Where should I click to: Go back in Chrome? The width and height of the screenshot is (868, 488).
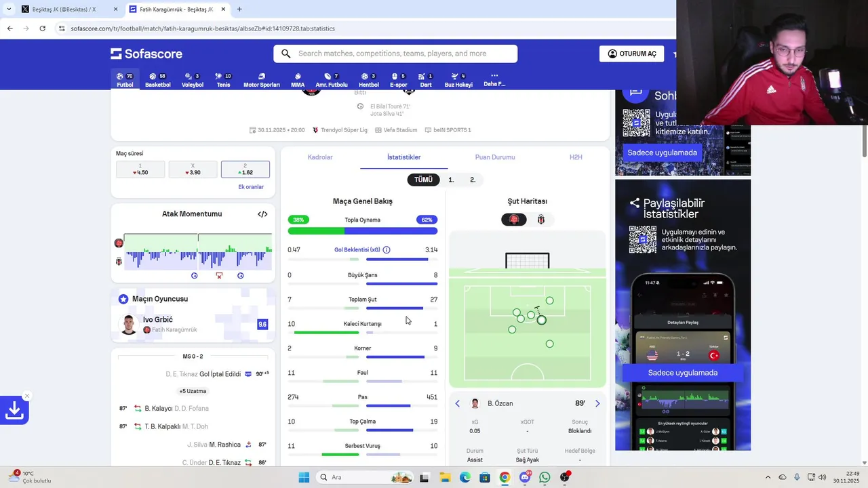9,28
